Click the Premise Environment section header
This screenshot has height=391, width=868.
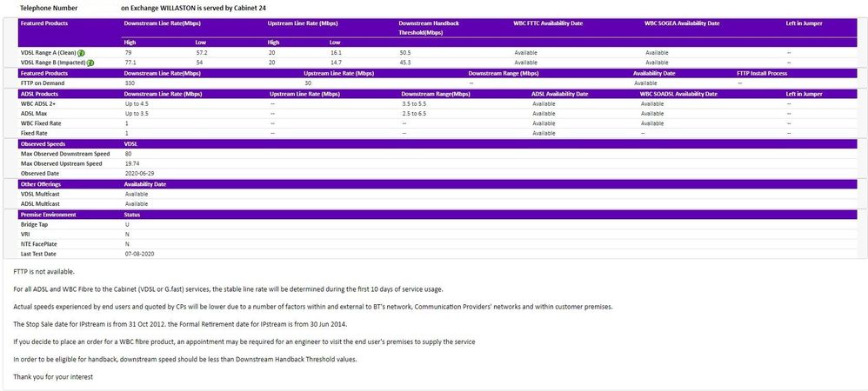48,215
